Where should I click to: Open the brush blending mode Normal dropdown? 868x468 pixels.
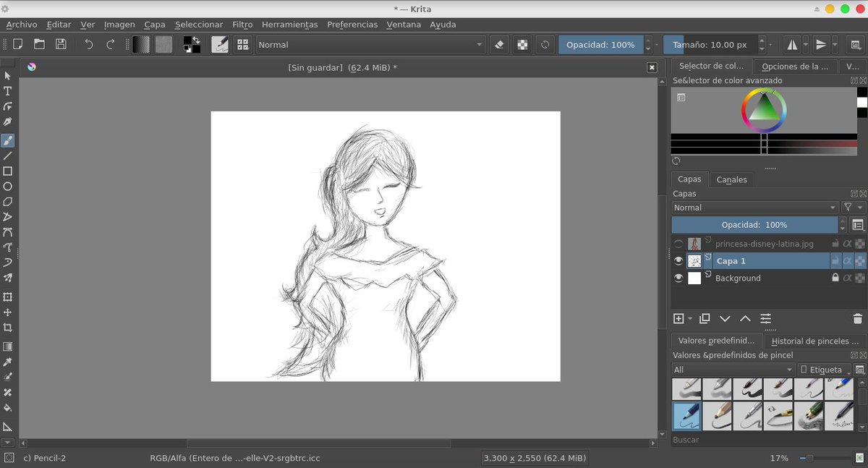[371, 44]
